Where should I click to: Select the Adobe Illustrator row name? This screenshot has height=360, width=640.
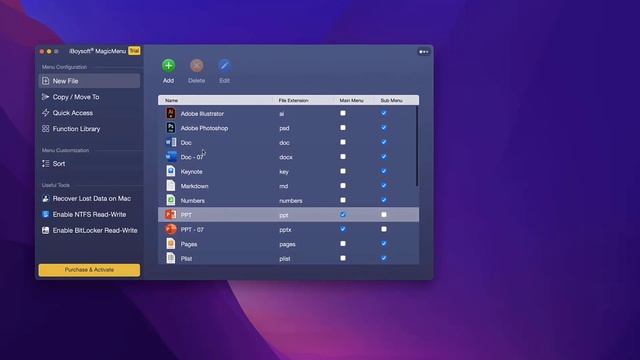(x=202, y=114)
